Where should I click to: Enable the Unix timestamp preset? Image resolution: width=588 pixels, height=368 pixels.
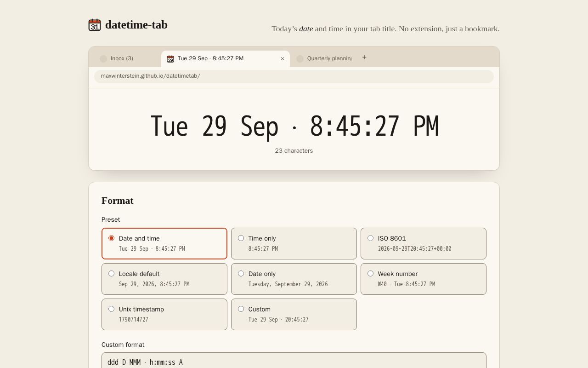(x=164, y=315)
